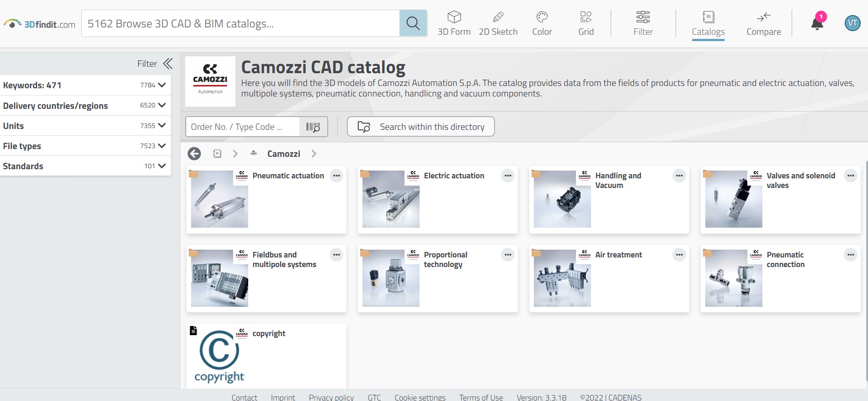Click the Handling and Vacuum thumbnail image
The height and width of the screenshot is (401, 868).
point(562,199)
